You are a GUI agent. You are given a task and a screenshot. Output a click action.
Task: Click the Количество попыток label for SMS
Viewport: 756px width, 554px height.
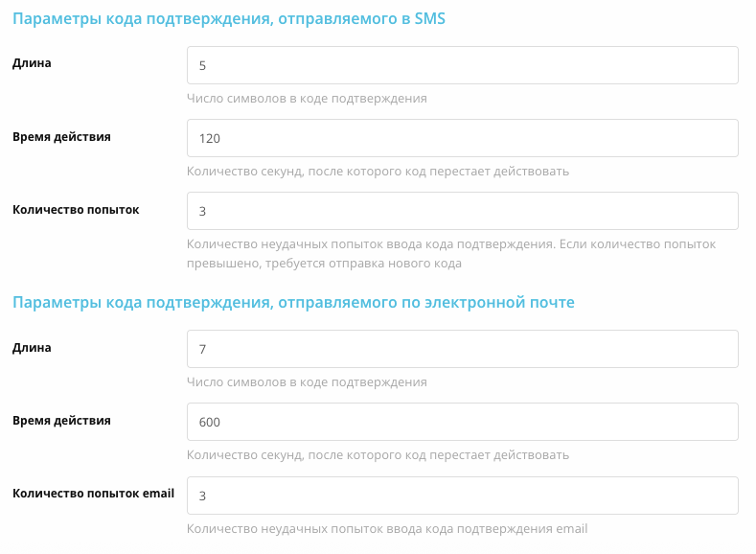76,209
